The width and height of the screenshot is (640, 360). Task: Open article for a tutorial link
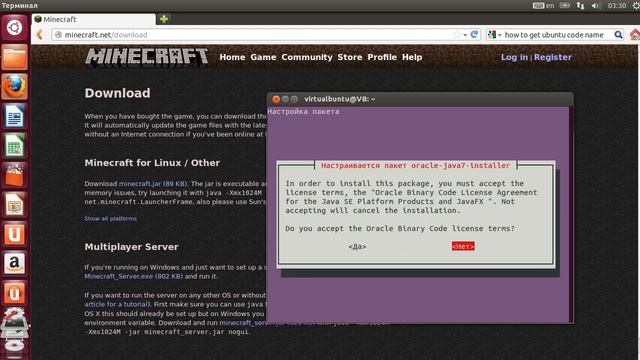118,304
